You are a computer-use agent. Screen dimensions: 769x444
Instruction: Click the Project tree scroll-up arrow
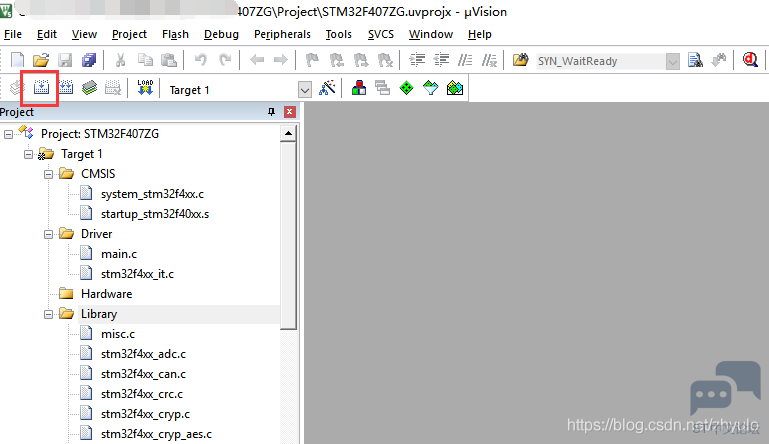[x=288, y=133]
